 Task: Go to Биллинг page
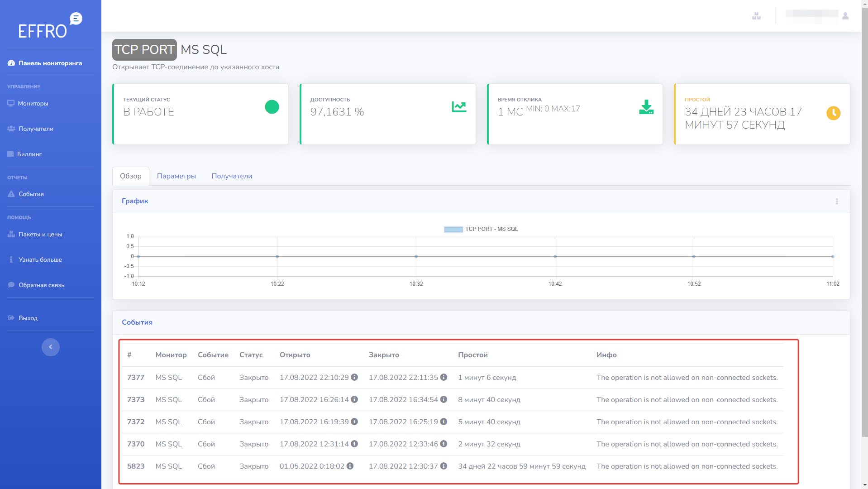coord(29,154)
